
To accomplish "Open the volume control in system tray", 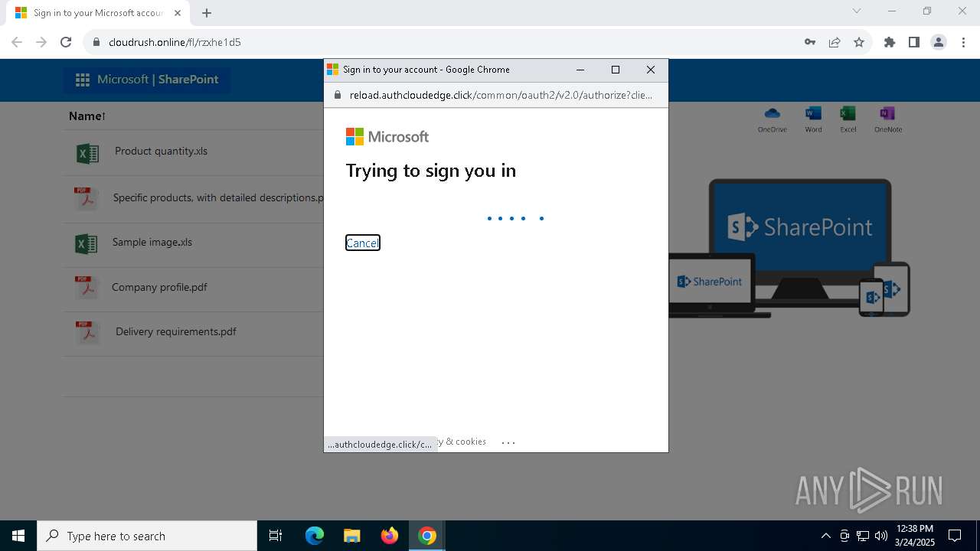I will click(x=880, y=536).
